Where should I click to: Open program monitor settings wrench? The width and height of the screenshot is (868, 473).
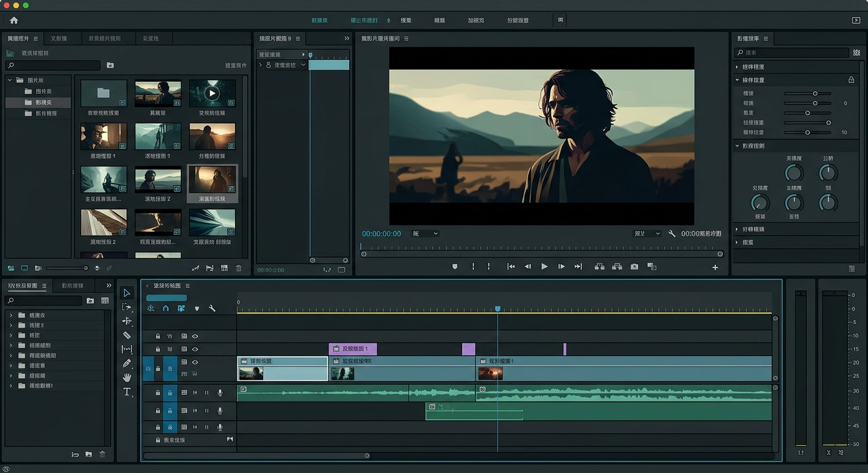[672, 234]
